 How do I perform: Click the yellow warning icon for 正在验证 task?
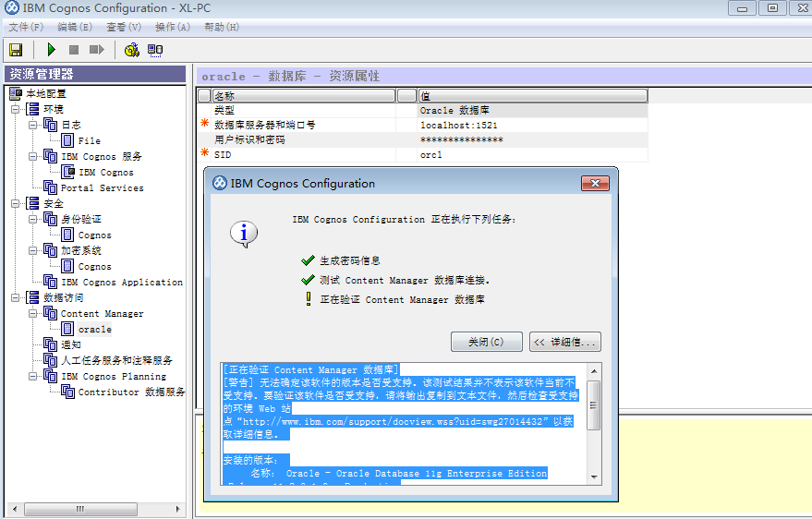point(309,299)
